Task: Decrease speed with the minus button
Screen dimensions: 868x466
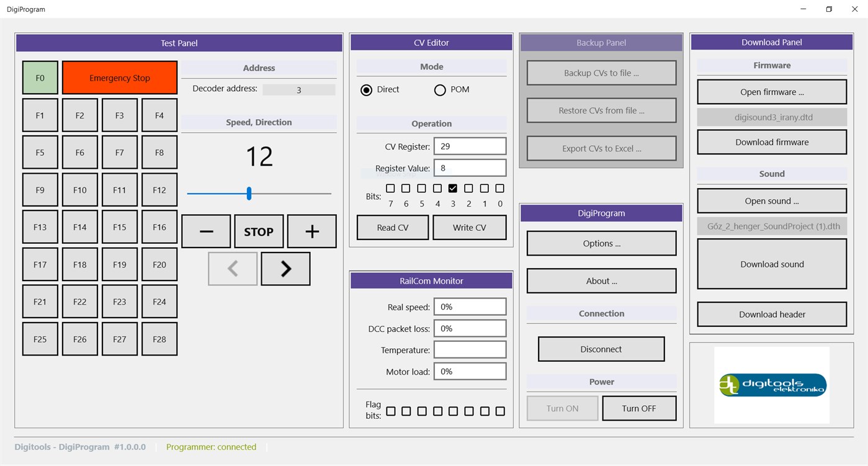Action: click(x=205, y=231)
